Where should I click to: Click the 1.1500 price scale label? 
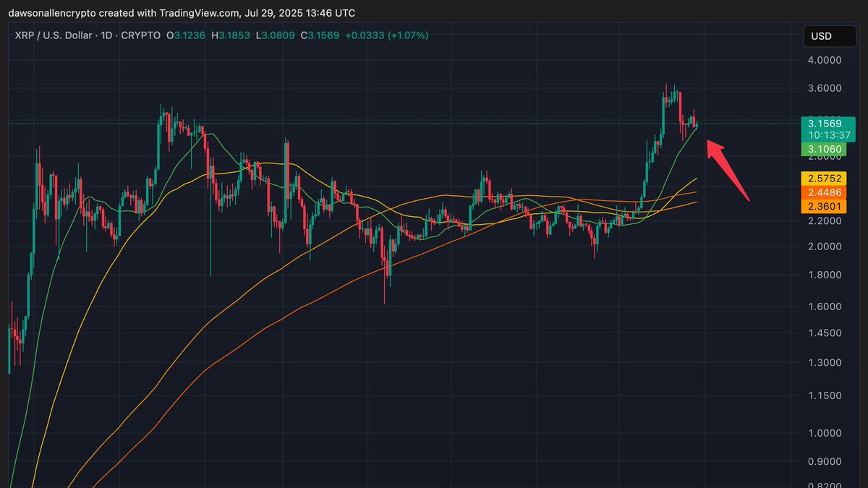pyautogui.click(x=825, y=395)
